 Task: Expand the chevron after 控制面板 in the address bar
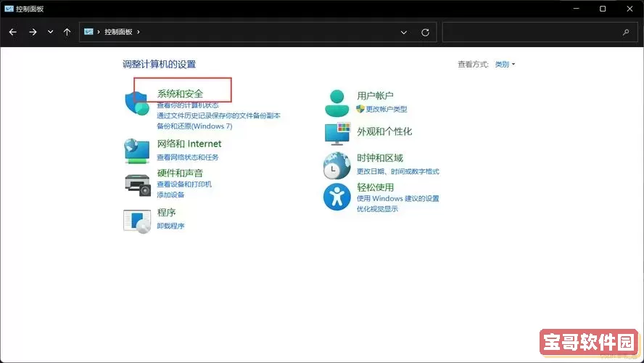coord(139,32)
